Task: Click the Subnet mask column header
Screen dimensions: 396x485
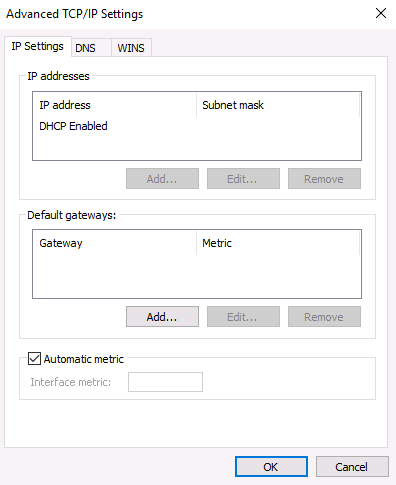Action: click(x=278, y=105)
